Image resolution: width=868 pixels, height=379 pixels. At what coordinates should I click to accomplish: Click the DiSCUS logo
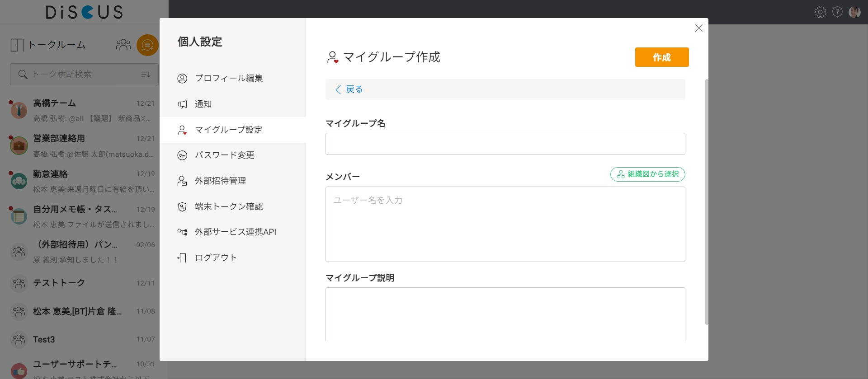(x=84, y=12)
